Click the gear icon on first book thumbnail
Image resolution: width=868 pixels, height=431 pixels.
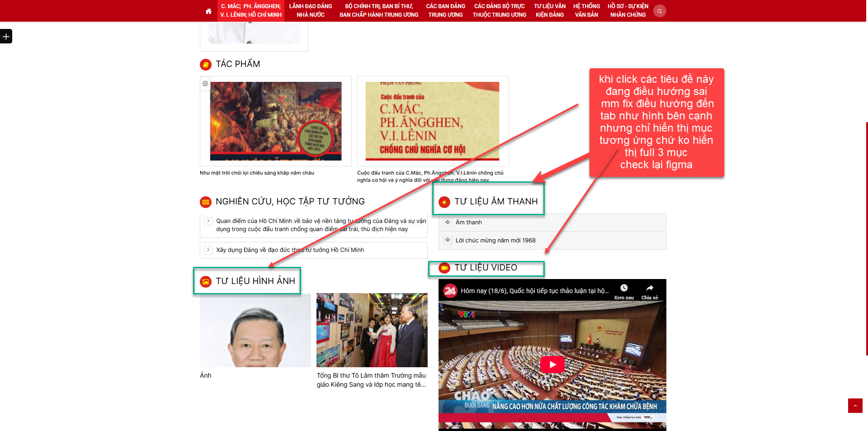click(x=205, y=84)
